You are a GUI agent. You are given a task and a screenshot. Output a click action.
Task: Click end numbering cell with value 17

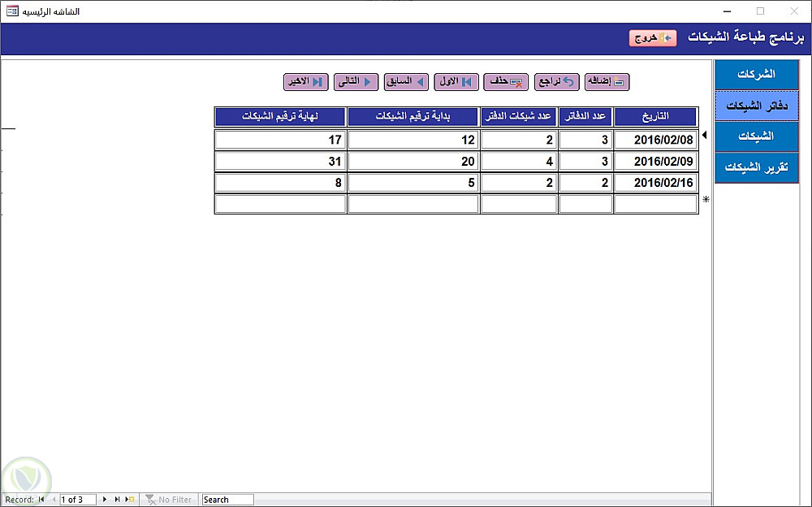[x=280, y=140]
